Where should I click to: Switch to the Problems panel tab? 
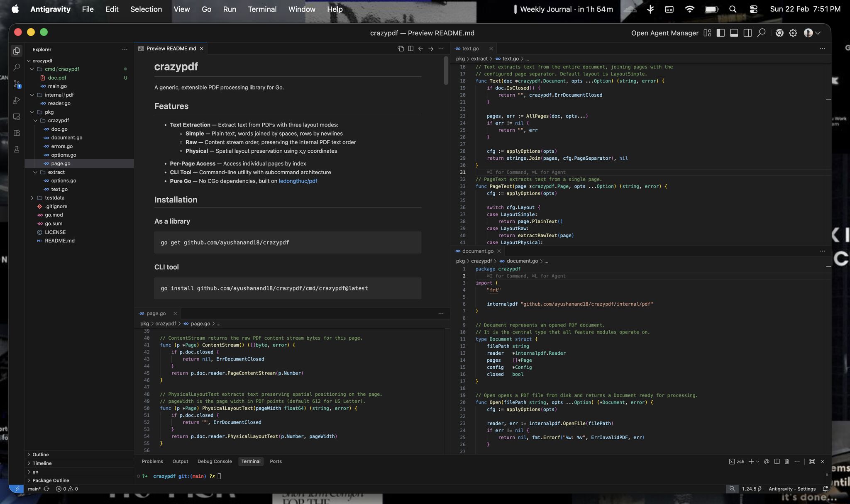tap(152, 461)
